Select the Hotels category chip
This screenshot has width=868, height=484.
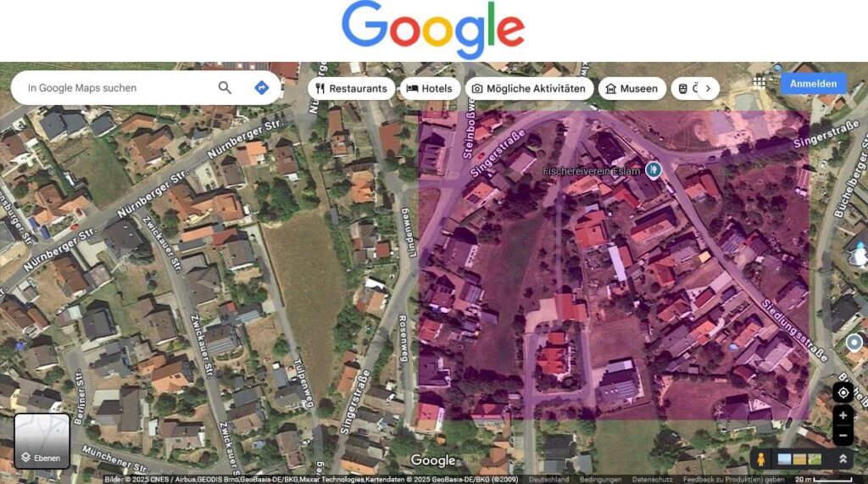430,89
